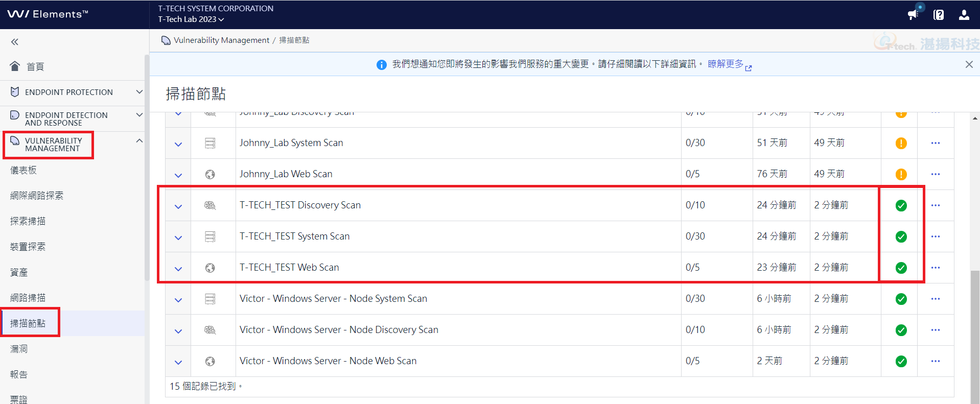Click the table vertical scrollbar thumb
This screenshot has height=404, width=980.
point(975,337)
